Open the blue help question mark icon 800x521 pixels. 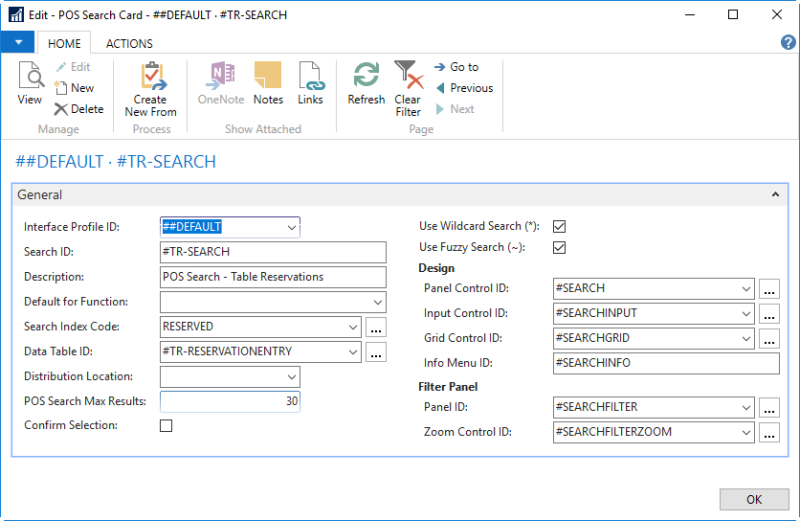787,42
